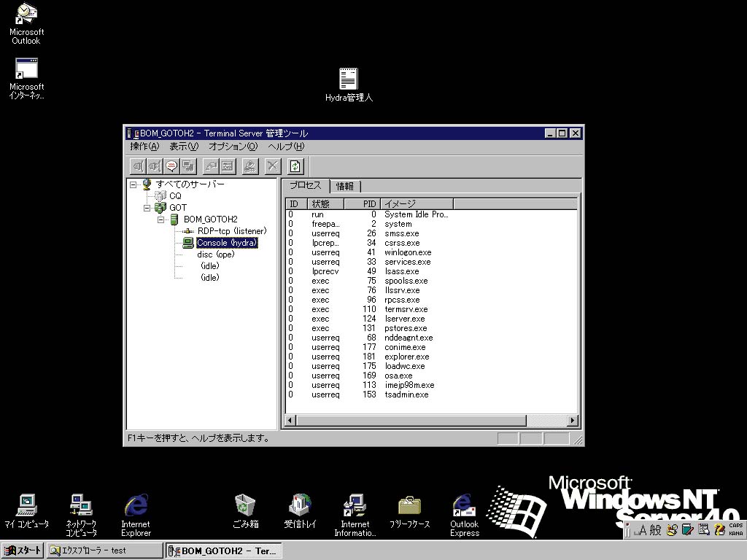
Task: Click the Send Message speech-bubble icon
Action: click(171, 166)
